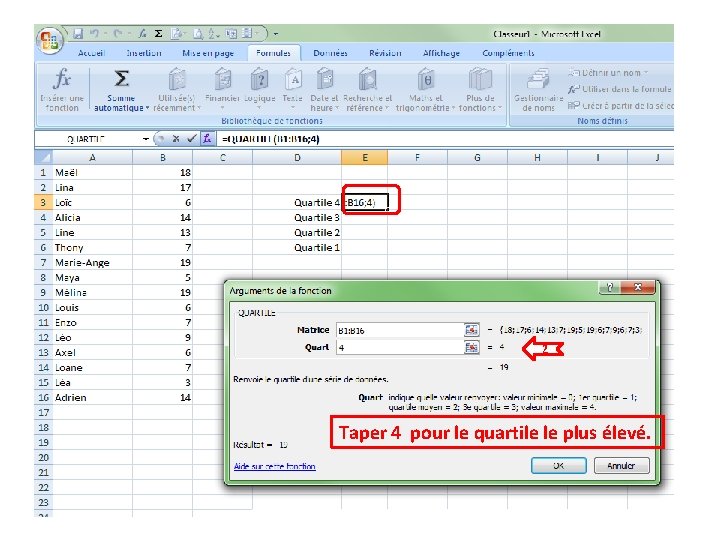
Task: Click Créer à partir de la sélection
Action: point(621,106)
